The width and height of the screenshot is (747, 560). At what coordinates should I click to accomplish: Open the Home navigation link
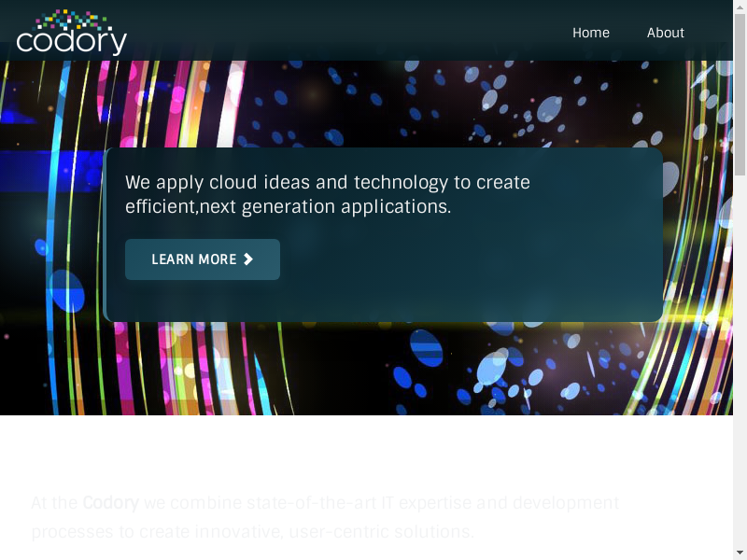pos(591,33)
